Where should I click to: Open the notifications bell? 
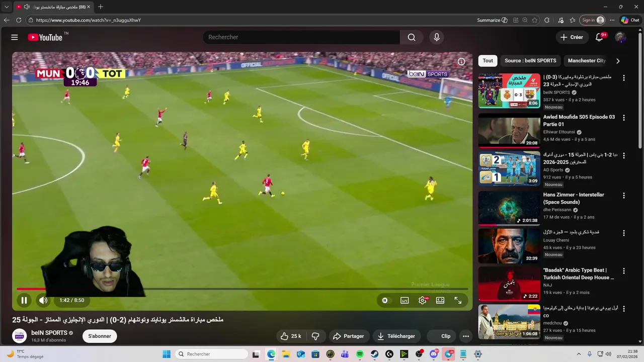point(599,37)
